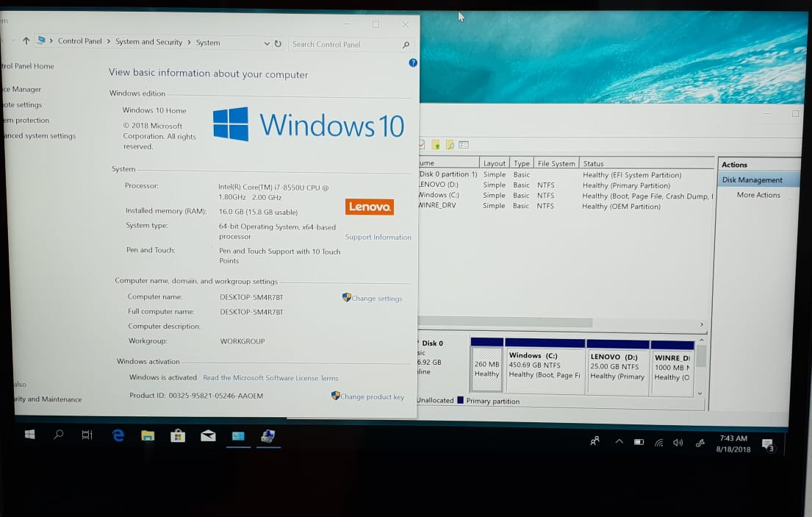This screenshot has width=812, height=517.
Task: Open taskbar clock showing 7:43 AM
Action: click(733, 444)
